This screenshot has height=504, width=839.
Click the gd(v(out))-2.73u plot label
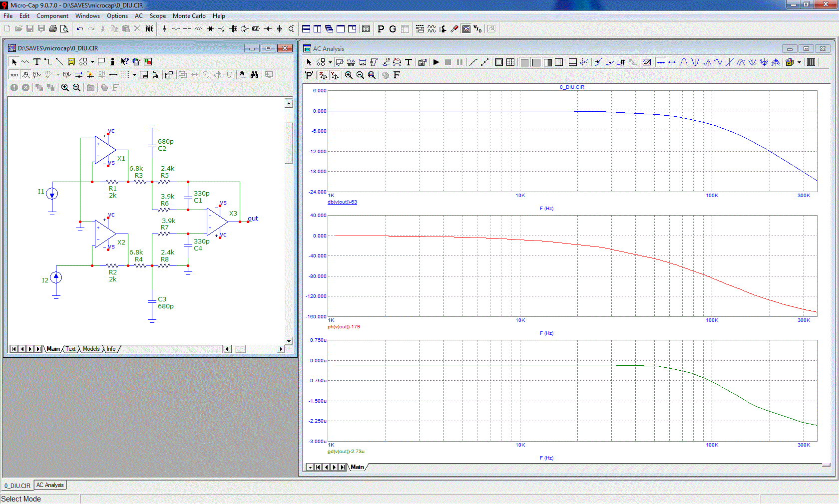[346, 452]
